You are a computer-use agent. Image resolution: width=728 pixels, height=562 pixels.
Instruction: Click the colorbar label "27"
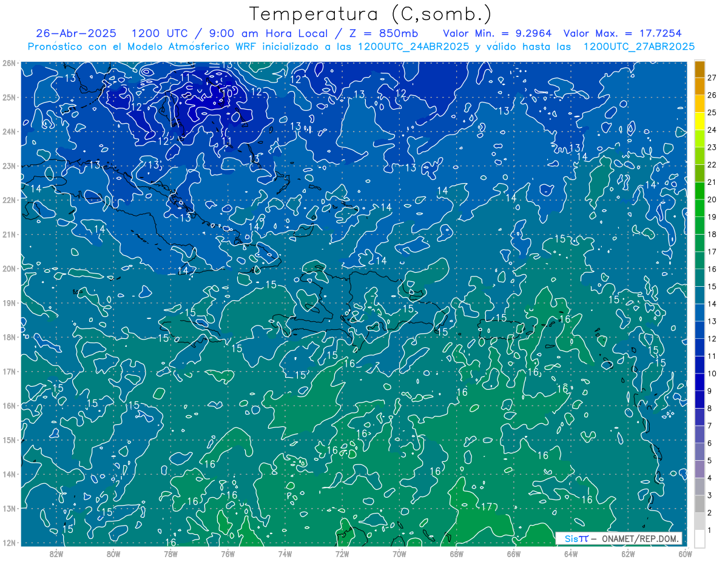click(712, 78)
